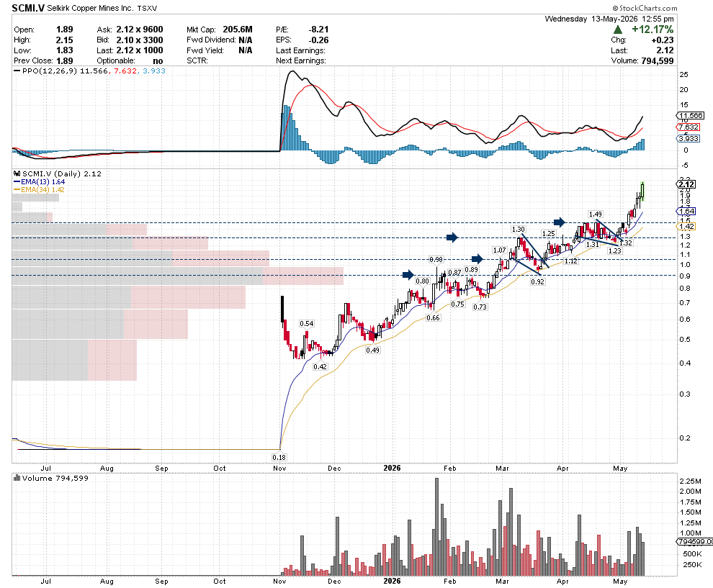Click the High value 2.15
This screenshot has width=713, height=588.
pyautogui.click(x=65, y=40)
